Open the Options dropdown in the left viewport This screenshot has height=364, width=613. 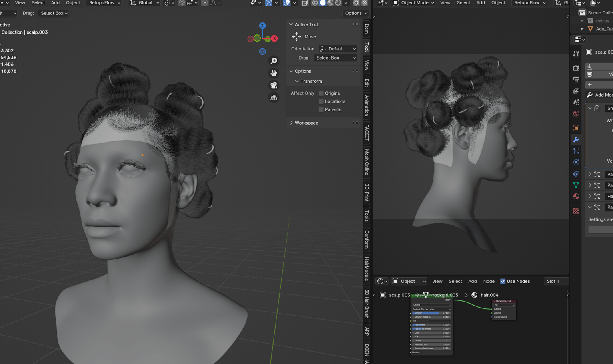(x=356, y=13)
